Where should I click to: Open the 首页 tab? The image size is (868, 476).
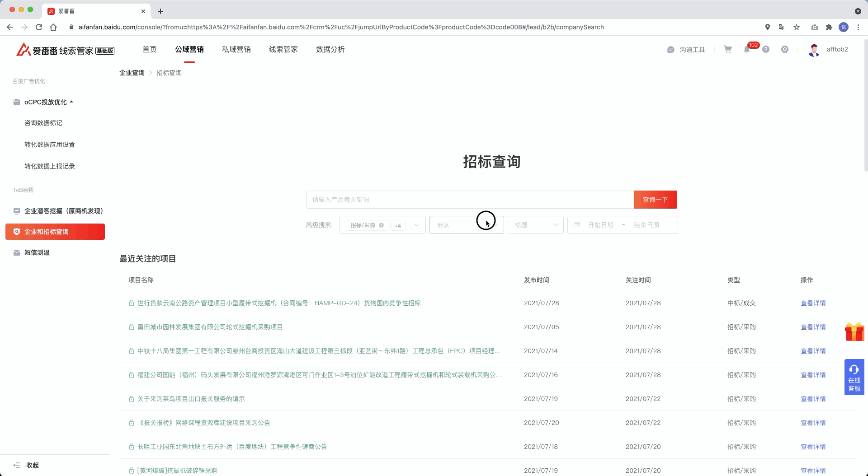pos(150,49)
